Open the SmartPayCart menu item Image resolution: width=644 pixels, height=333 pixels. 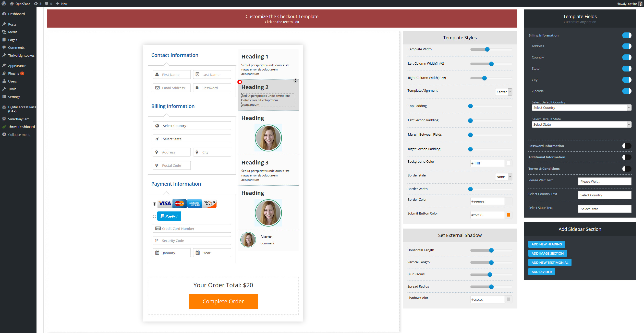pos(18,119)
